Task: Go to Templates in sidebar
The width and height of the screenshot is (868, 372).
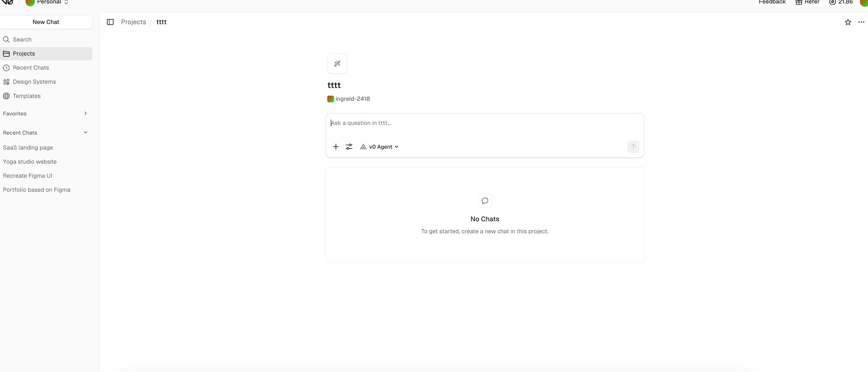Action: click(27, 96)
